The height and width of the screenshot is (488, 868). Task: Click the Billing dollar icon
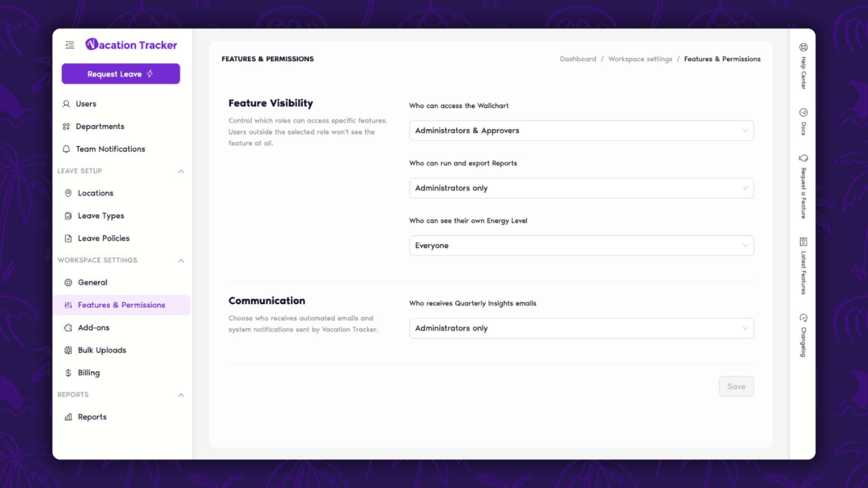point(68,373)
